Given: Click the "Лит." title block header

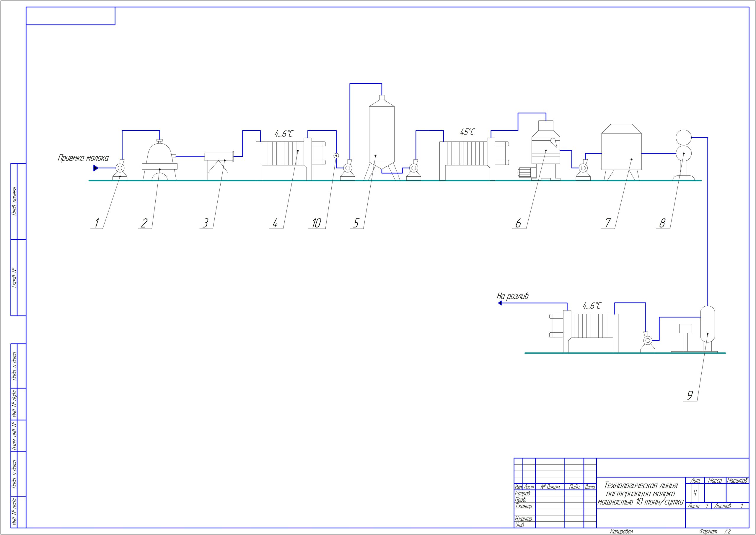Looking at the screenshot, I should coord(695,481).
